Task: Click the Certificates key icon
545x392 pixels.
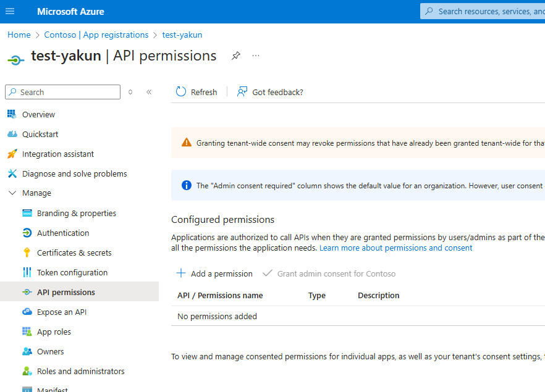Action: [27, 252]
